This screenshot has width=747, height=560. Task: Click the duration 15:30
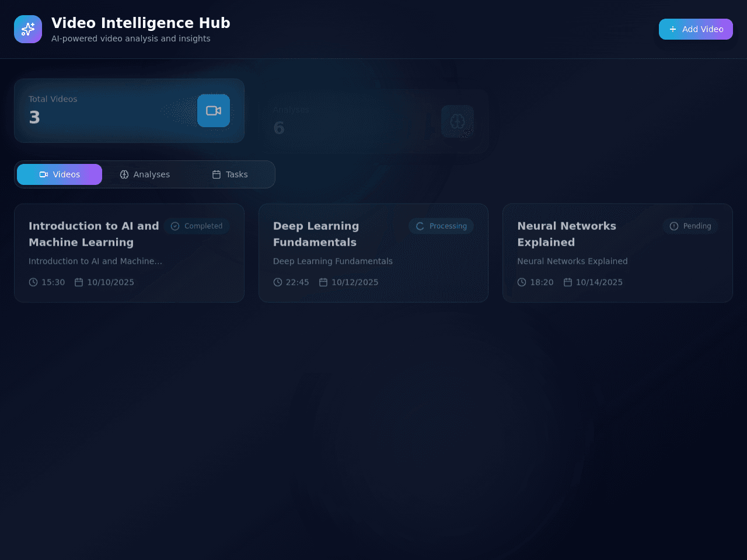tap(53, 282)
